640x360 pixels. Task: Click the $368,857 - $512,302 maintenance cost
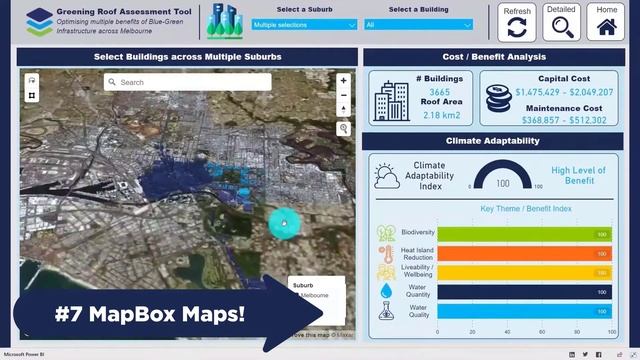(x=564, y=120)
